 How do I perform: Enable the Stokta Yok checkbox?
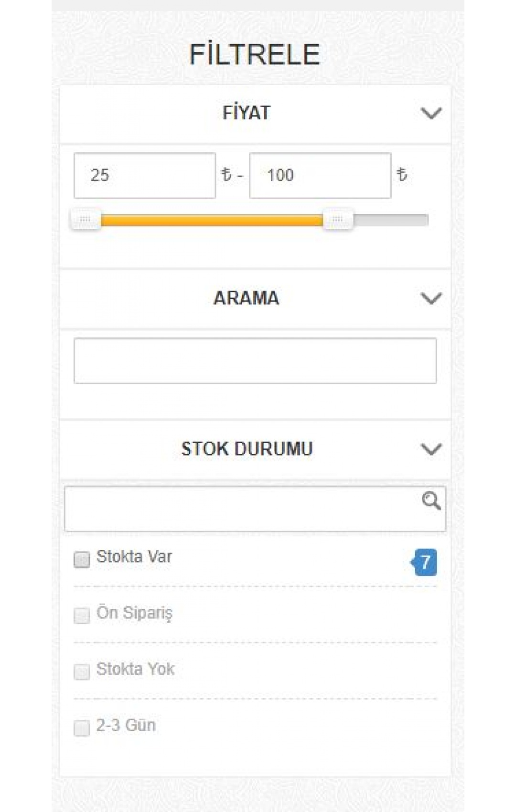pyautogui.click(x=82, y=672)
